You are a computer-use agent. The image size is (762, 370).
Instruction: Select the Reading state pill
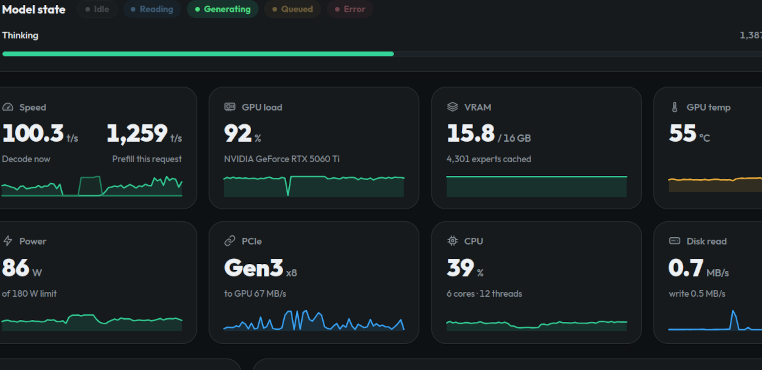152,9
